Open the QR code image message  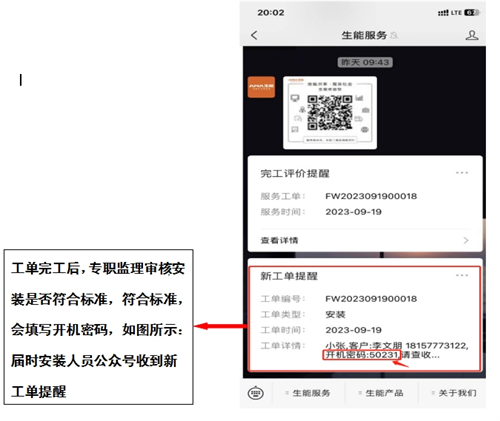330,113
